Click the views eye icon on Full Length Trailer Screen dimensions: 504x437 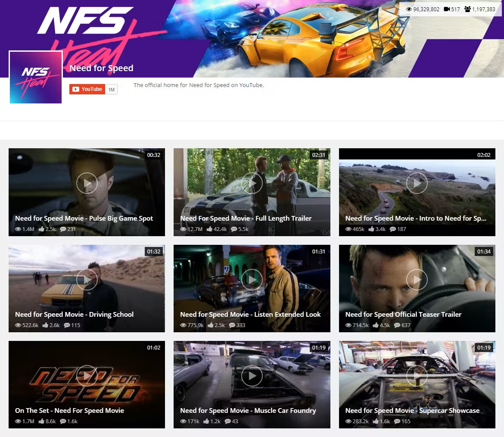tap(183, 229)
